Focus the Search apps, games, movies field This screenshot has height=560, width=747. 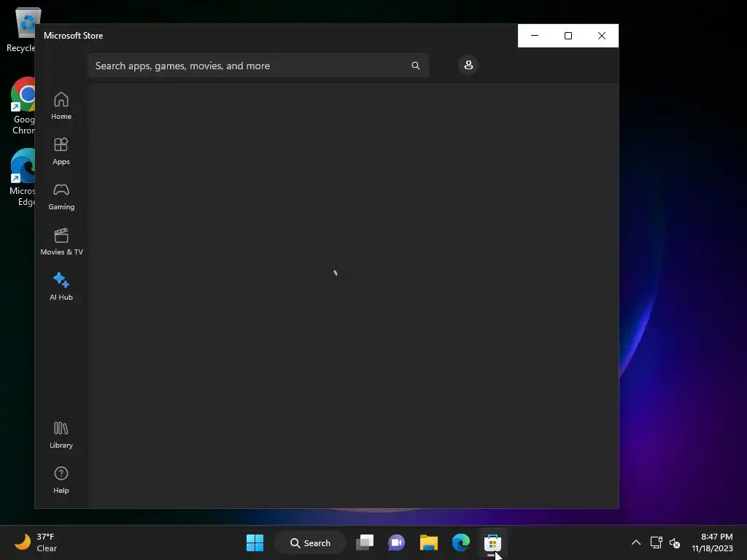(x=258, y=66)
